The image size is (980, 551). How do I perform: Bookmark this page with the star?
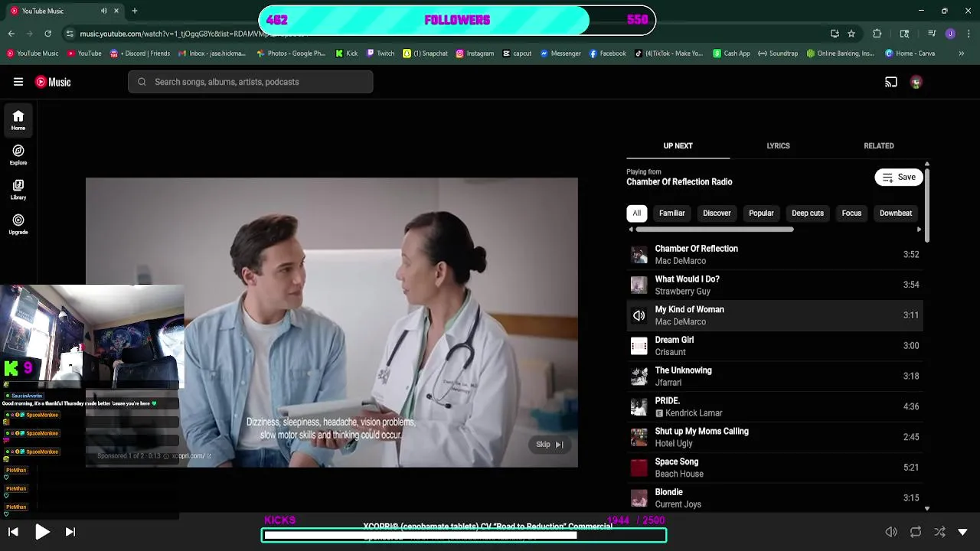[x=851, y=34]
